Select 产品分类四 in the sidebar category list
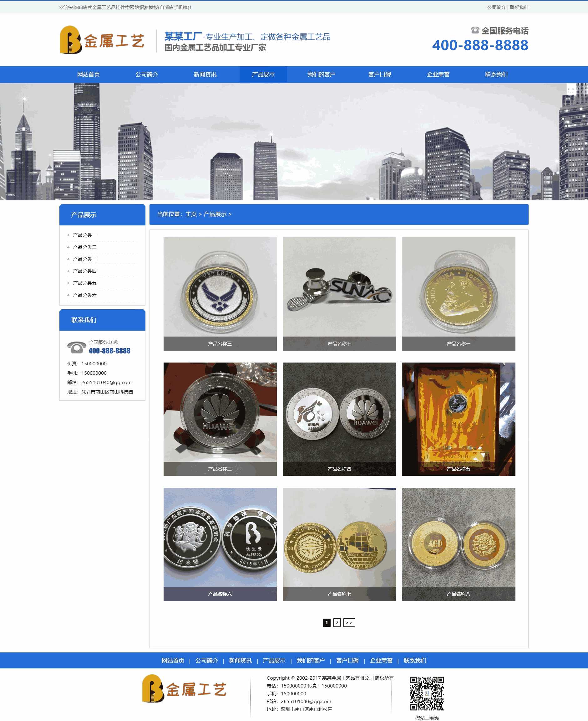Viewport: 588px width, 721px height. (85, 271)
